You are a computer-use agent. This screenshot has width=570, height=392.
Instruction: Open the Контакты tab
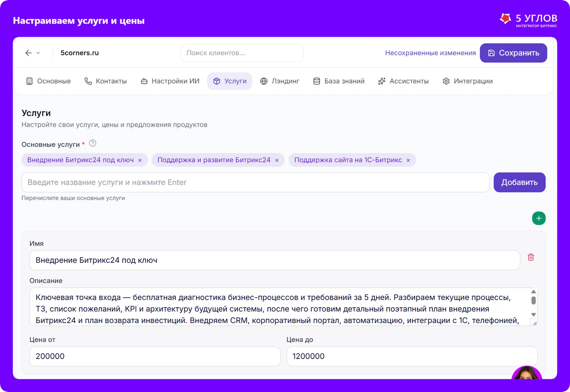105,81
